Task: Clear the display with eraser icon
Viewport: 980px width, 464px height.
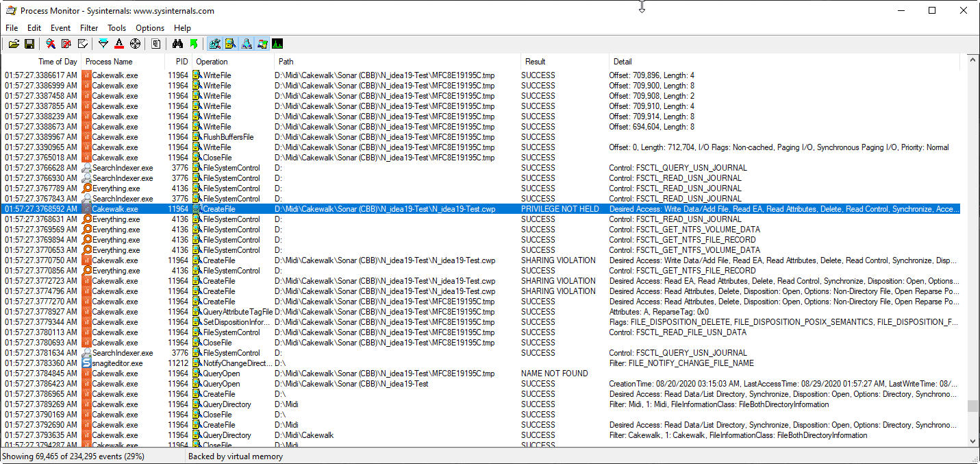Action: (82, 44)
